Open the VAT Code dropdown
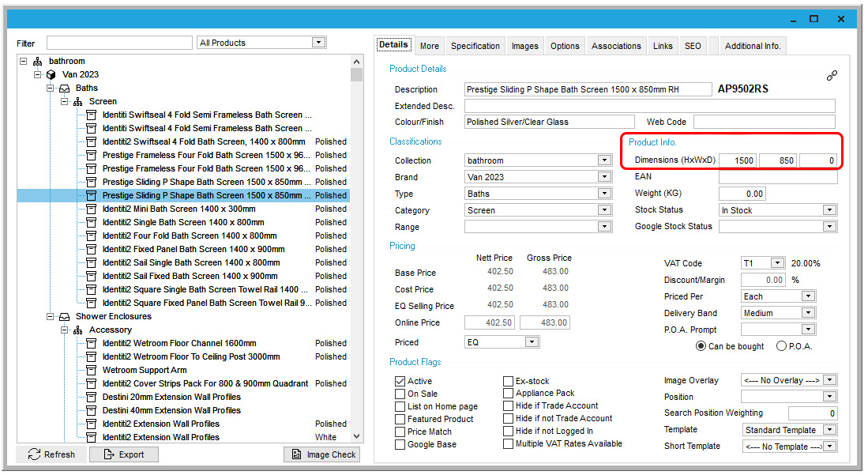Viewport: 868px width, 475px height. (x=778, y=263)
